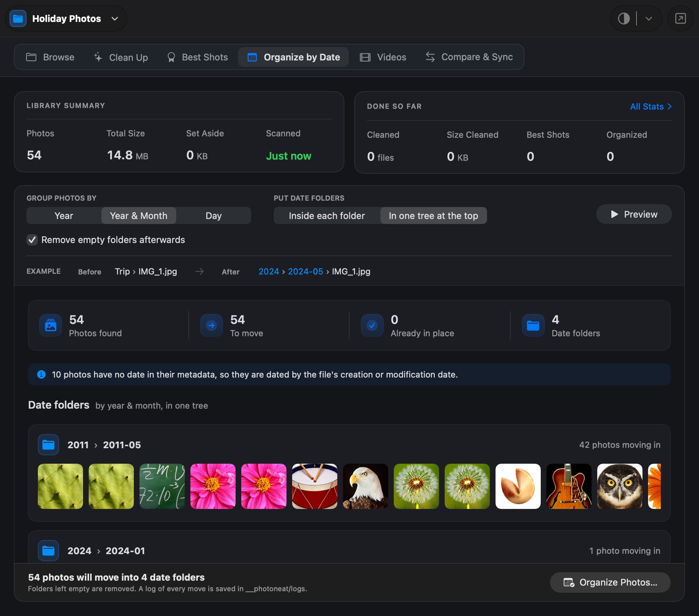Open the Videos tab

click(x=383, y=57)
